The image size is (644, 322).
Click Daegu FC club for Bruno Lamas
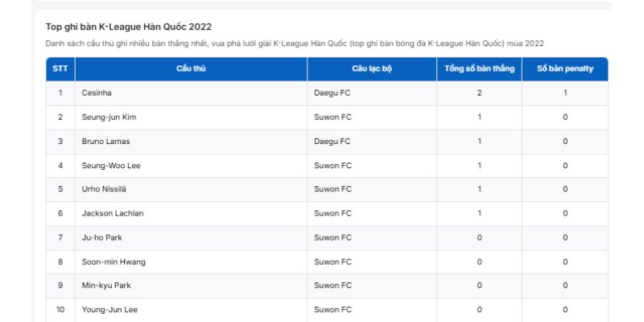click(x=332, y=142)
